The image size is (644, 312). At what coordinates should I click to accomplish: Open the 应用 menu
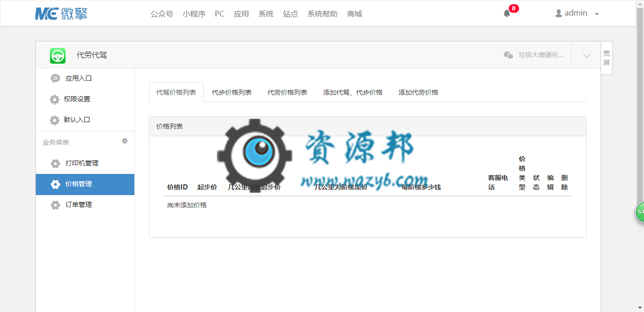pyautogui.click(x=241, y=14)
